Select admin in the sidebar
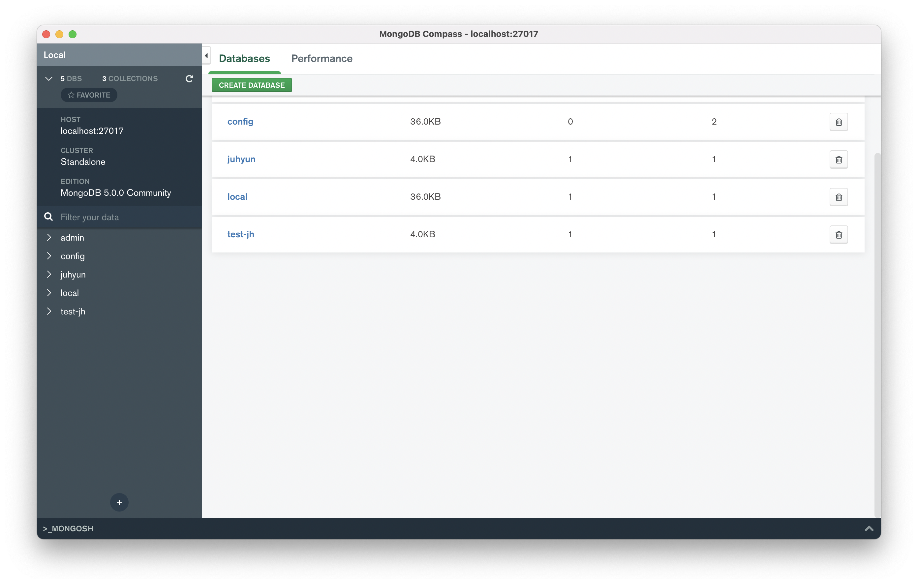The height and width of the screenshot is (588, 918). click(72, 237)
